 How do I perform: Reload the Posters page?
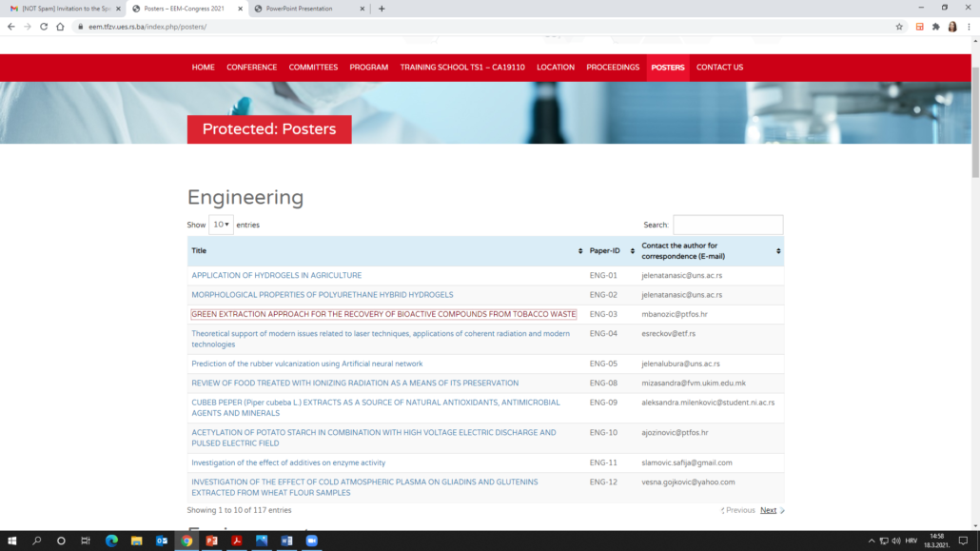[44, 27]
